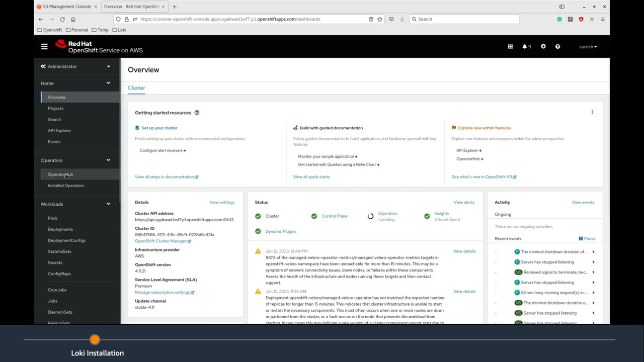644x362 pixels.
Task: Pause the Recent events stream
Action: pos(587,239)
